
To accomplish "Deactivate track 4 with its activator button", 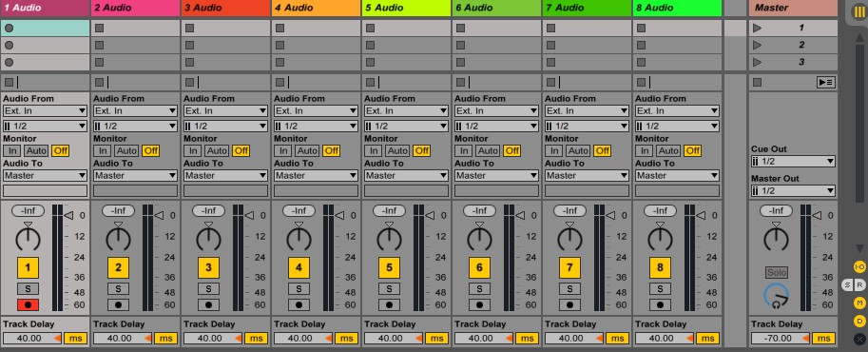I will 299,268.
